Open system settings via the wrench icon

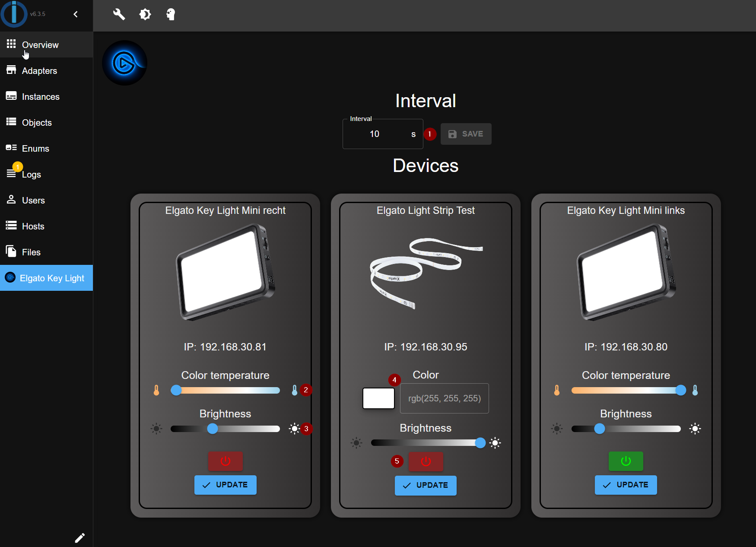[119, 14]
